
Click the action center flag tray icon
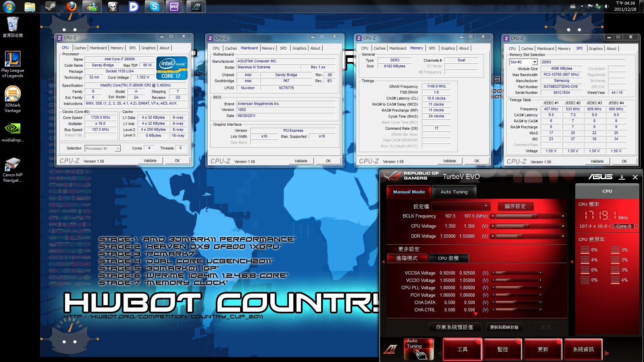[x=590, y=6]
